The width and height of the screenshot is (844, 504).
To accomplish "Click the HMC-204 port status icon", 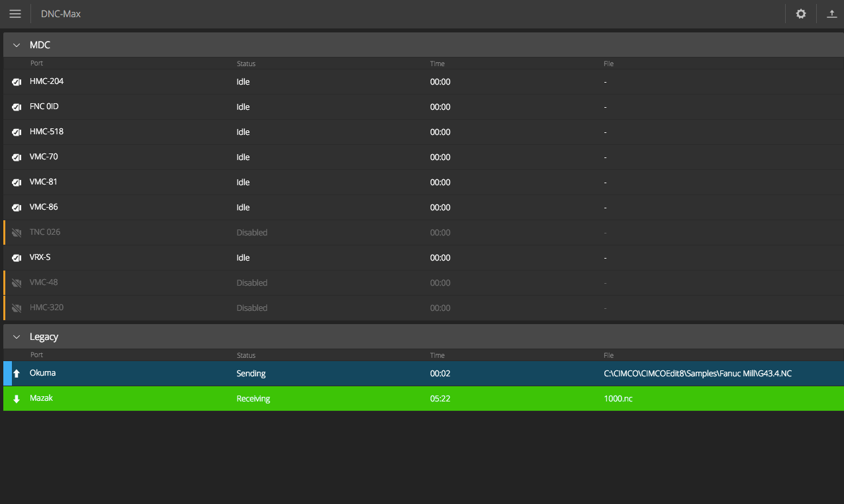I will (17, 82).
